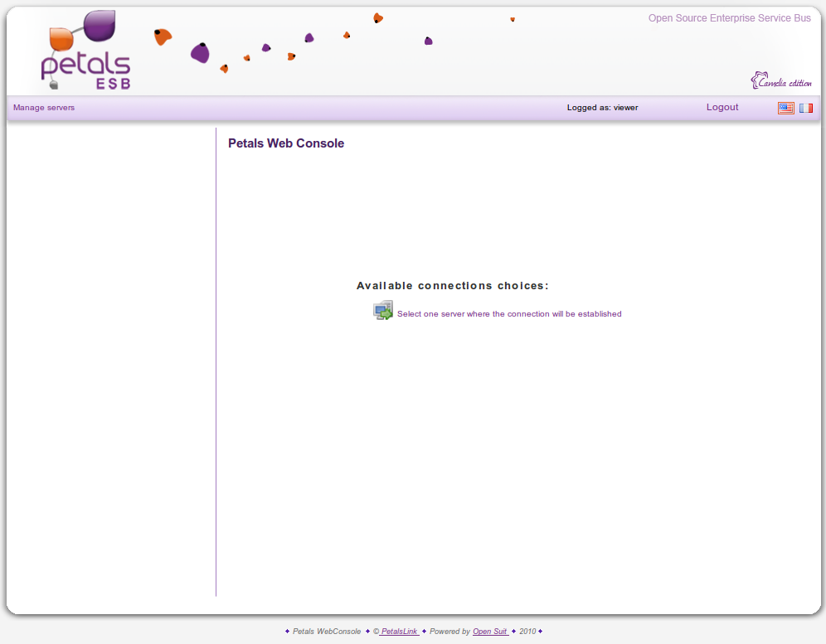Click the 2010 year text in the footer

(527, 632)
